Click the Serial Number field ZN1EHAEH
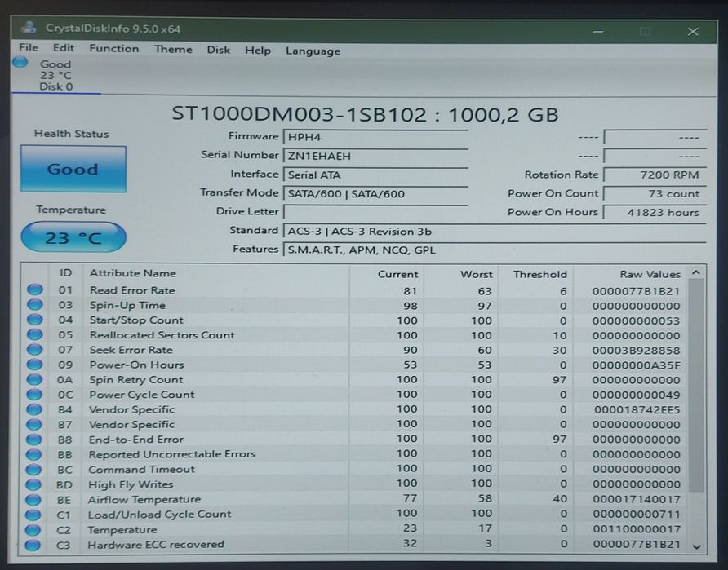This screenshot has height=570, width=728. (x=375, y=156)
